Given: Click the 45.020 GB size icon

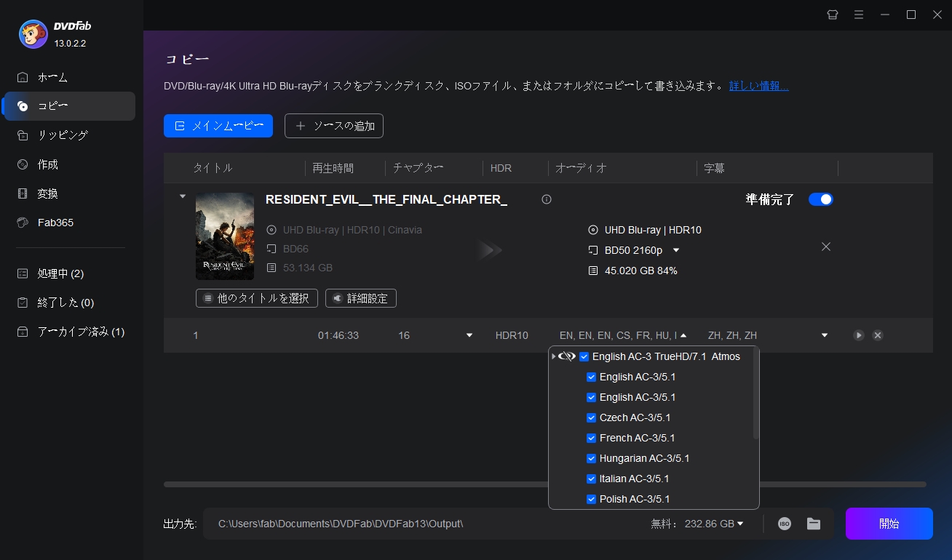Looking at the screenshot, I should pos(592,271).
